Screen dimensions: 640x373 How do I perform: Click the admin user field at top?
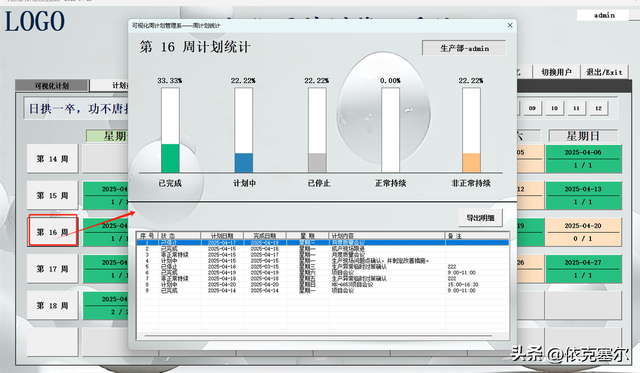click(x=604, y=15)
